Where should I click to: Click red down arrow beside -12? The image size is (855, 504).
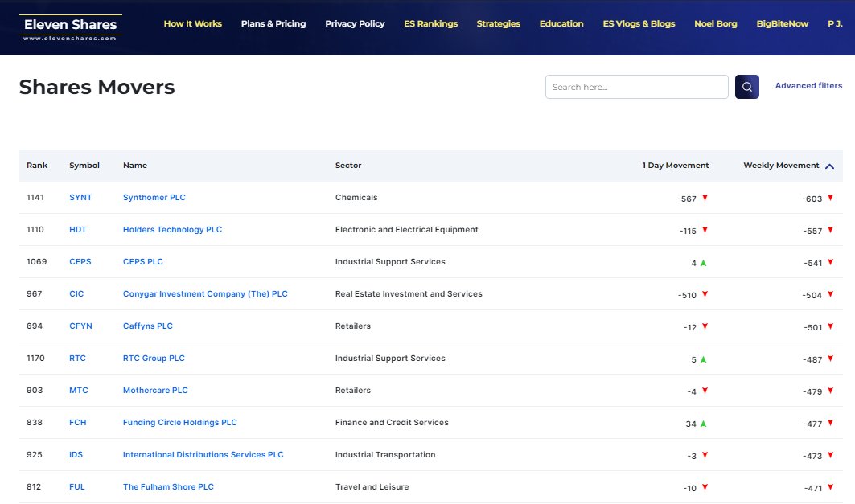click(x=705, y=326)
